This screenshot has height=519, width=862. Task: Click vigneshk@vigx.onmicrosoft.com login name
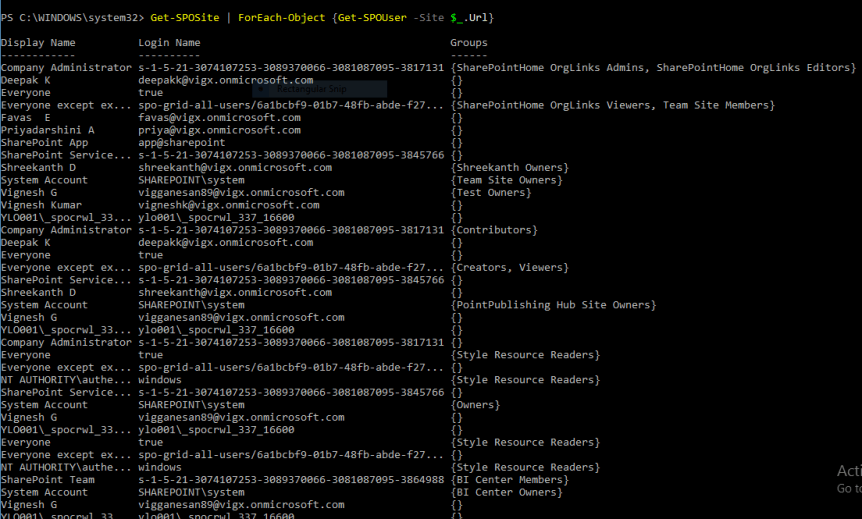click(x=229, y=205)
